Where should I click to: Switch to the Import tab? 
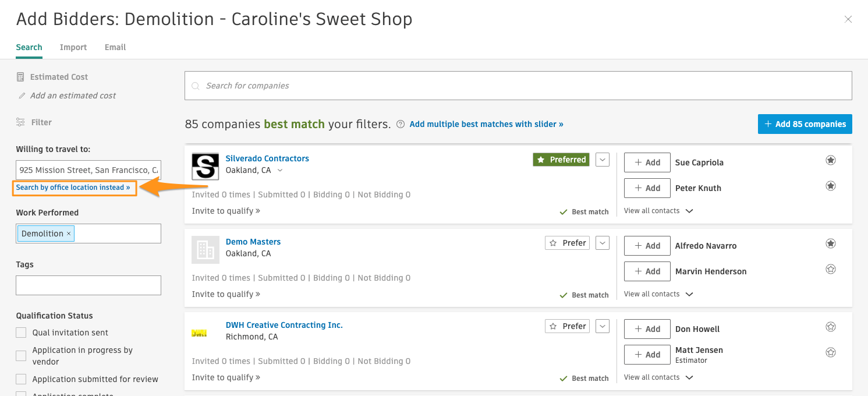click(73, 47)
